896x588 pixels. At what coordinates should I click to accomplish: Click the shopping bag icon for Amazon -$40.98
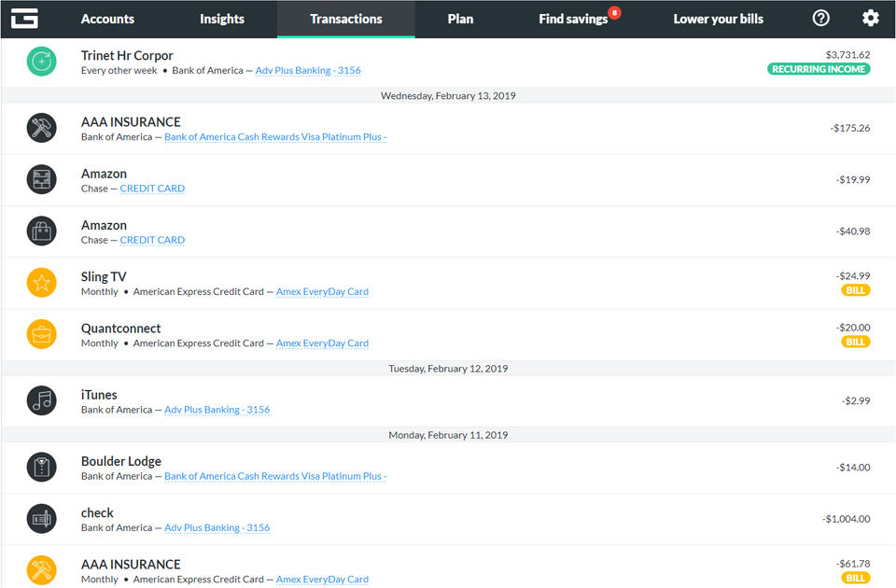tap(42, 231)
